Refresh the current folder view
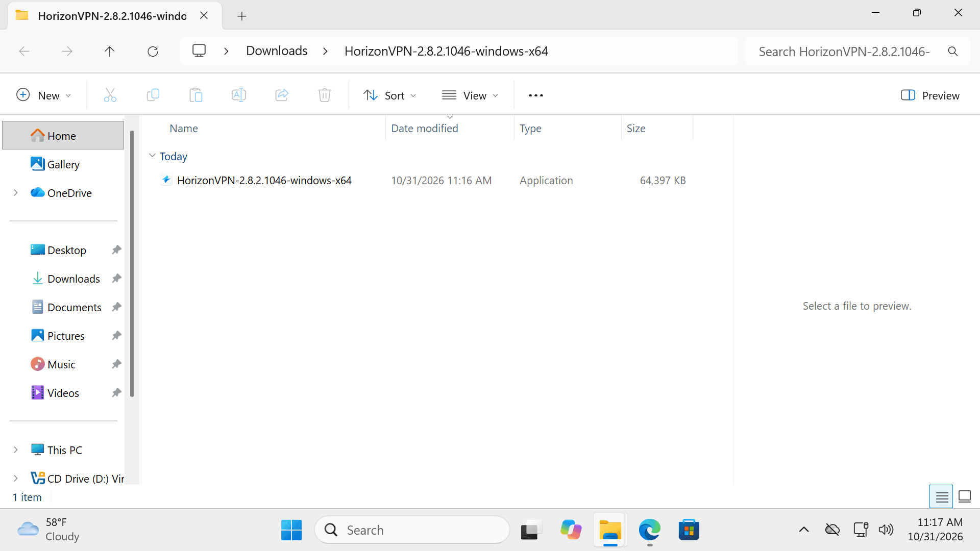Viewport: 980px width, 551px height. pos(153,51)
